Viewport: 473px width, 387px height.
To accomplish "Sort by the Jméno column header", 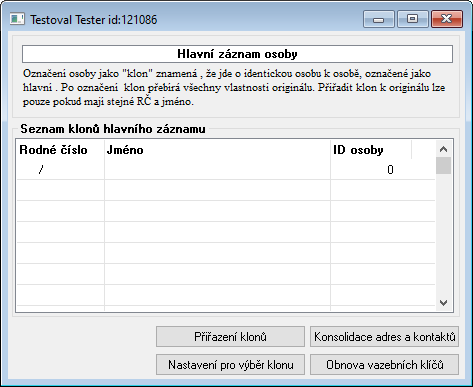I will [x=217, y=150].
